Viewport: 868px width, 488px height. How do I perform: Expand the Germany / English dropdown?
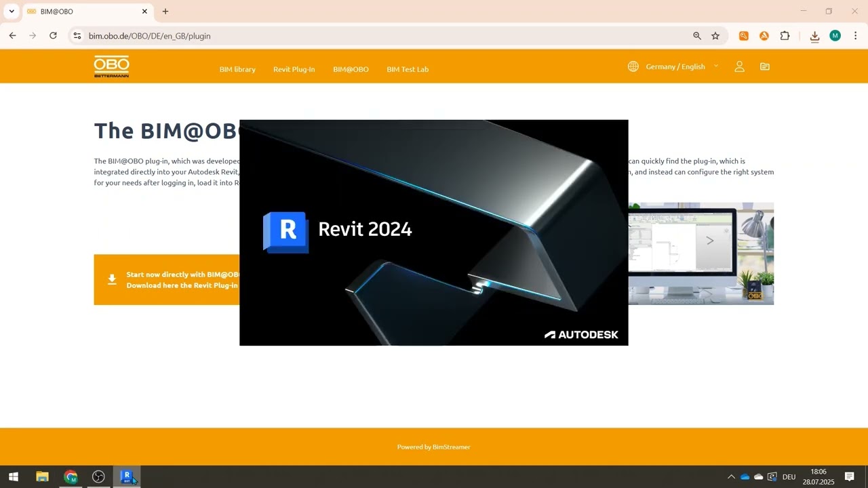click(x=682, y=66)
